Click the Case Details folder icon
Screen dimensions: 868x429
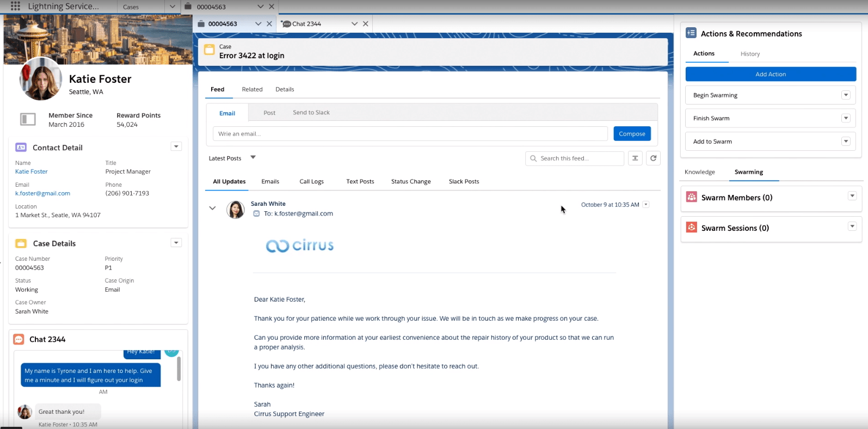[21, 243]
